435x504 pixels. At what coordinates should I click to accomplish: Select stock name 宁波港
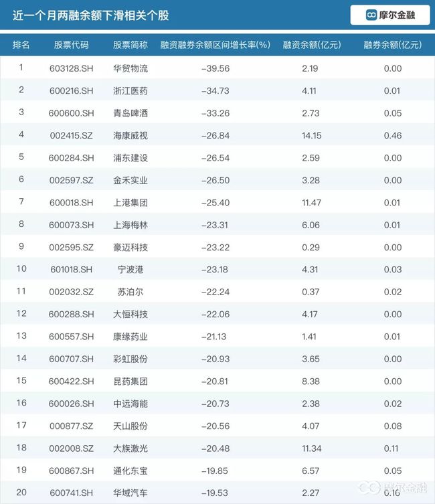click(130, 269)
